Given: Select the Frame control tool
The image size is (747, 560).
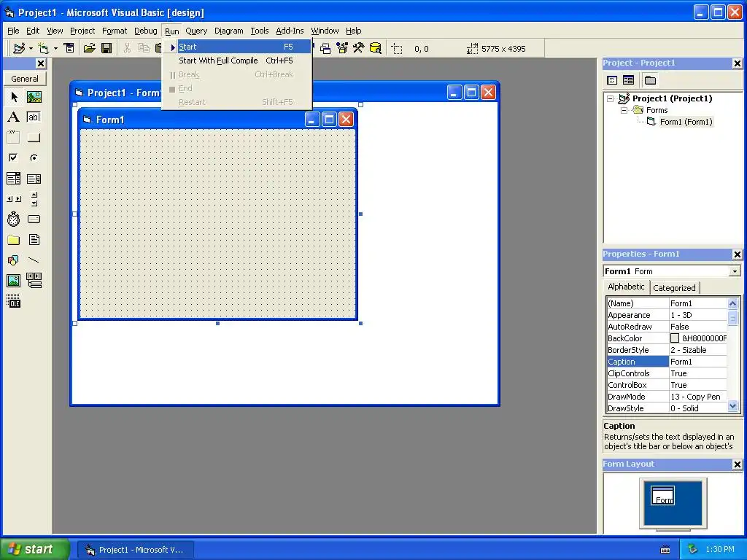Looking at the screenshot, I should 13,138.
